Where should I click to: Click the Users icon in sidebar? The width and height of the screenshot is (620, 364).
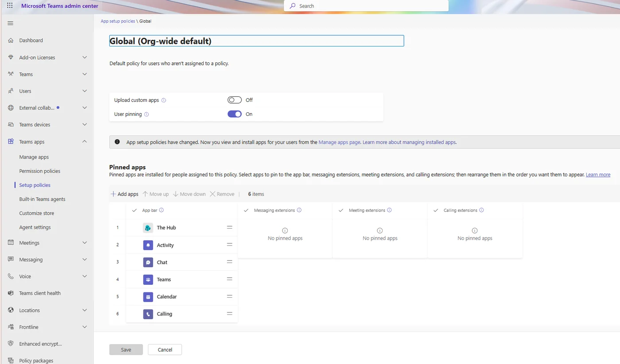pyautogui.click(x=11, y=91)
